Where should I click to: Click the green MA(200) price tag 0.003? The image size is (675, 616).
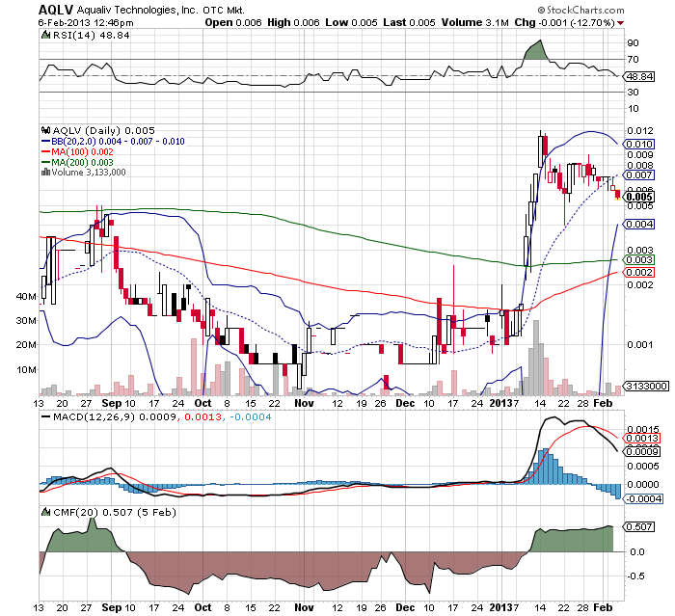pos(639,260)
